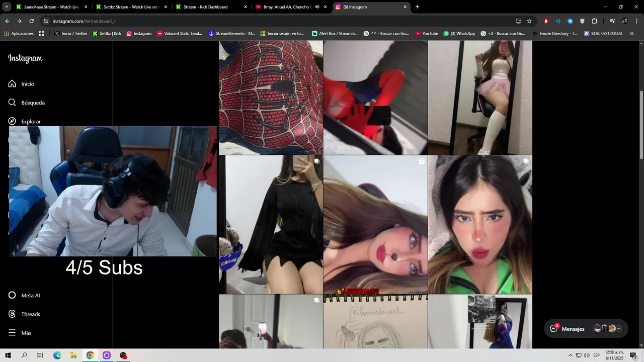
Task: Open the pencil sketch drawing post
Action: click(375, 321)
